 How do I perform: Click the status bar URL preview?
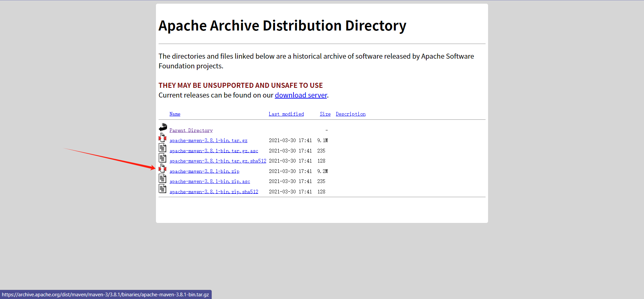click(106, 295)
